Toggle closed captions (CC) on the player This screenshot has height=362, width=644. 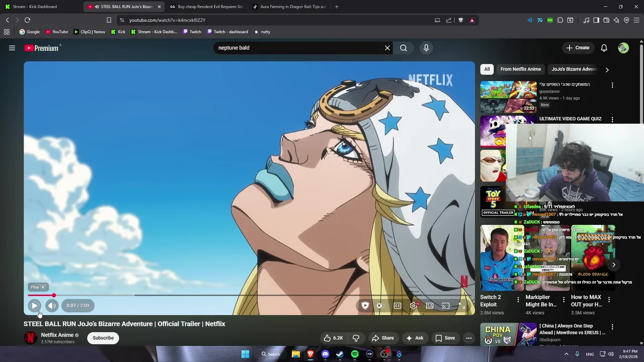[x=397, y=306]
